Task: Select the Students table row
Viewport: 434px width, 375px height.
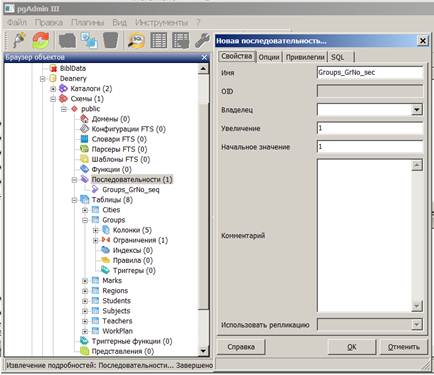Action: click(116, 301)
